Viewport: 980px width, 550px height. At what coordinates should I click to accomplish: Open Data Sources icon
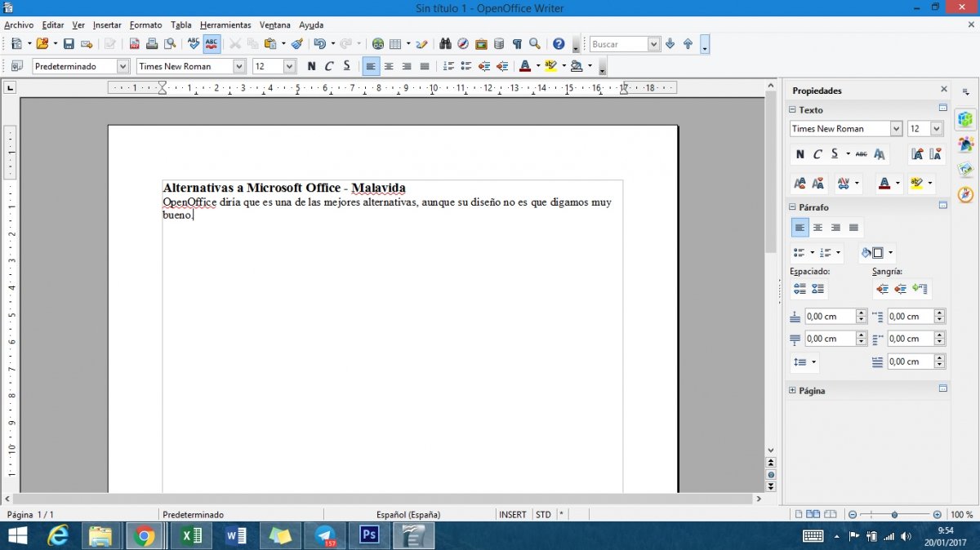[x=499, y=44]
